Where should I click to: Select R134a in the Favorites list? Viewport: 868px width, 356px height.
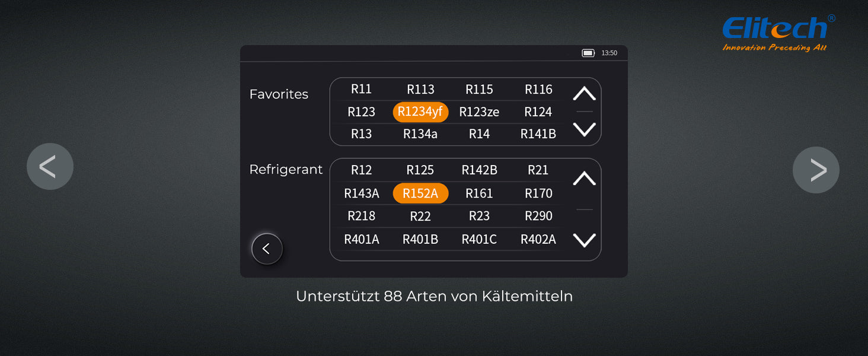pyautogui.click(x=420, y=134)
